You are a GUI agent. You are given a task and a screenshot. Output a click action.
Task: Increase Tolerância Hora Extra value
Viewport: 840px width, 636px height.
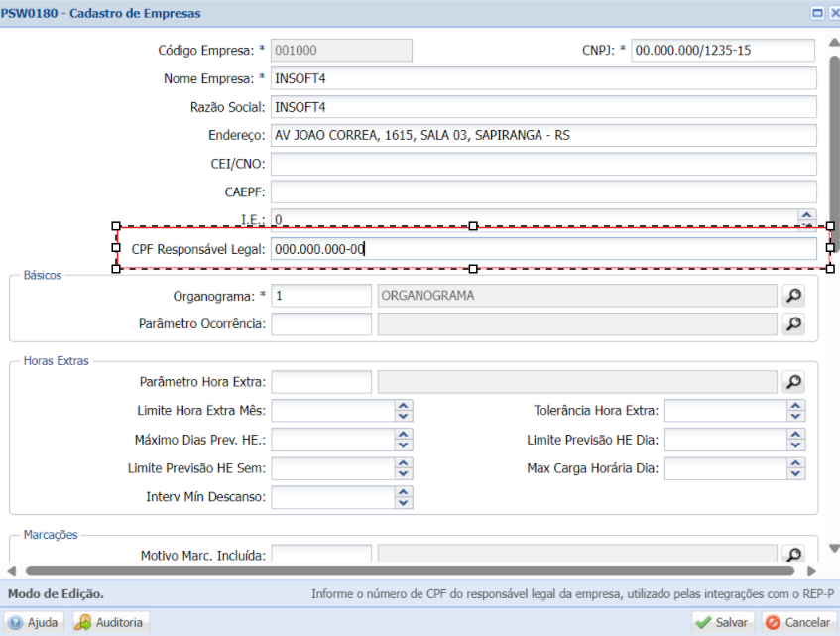point(795,405)
